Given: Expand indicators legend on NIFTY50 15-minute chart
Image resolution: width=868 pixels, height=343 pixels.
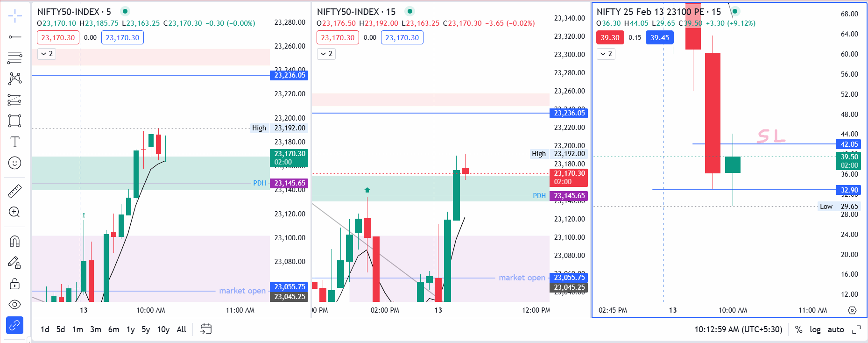Looking at the screenshot, I should click(x=326, y=54).
